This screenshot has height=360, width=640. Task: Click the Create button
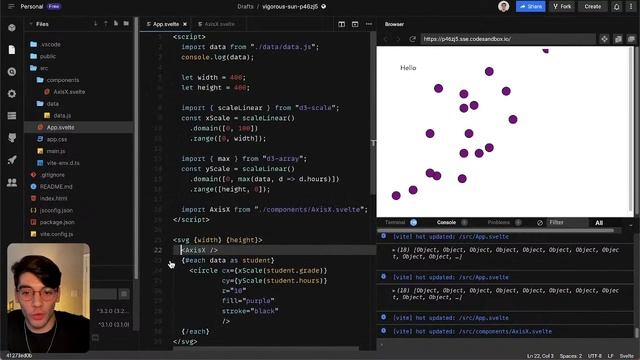coord(592,7)
